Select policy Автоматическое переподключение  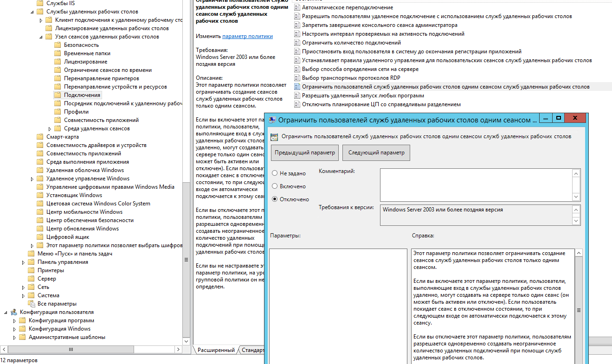[x=348, y=7]
